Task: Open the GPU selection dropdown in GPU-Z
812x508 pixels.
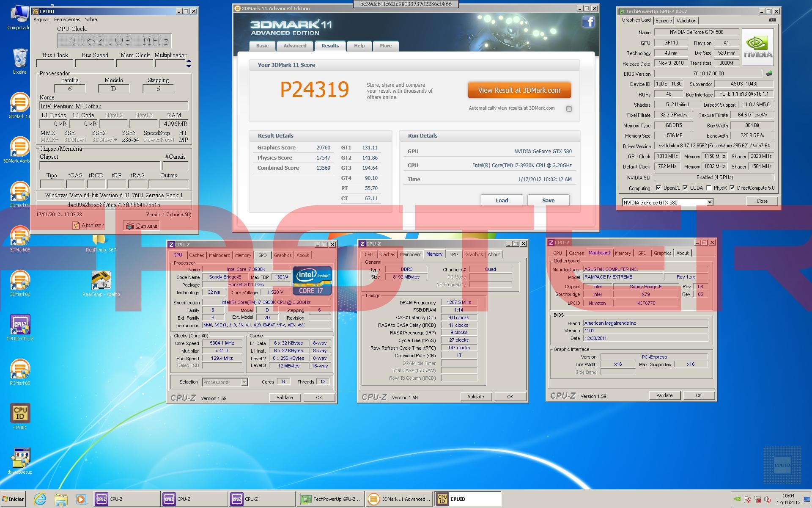Action: (710, 202)
